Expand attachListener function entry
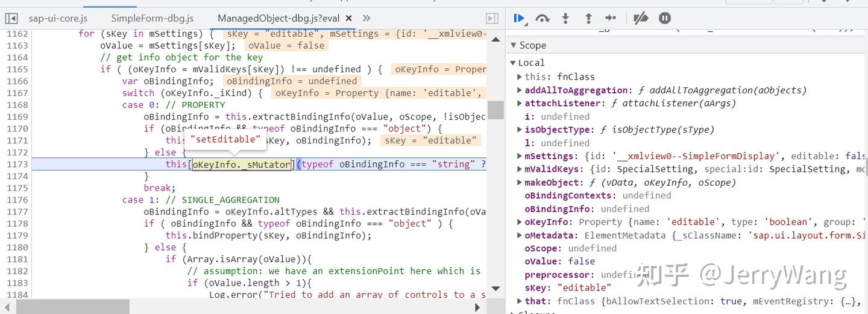Image resolution: width=868 pixels, height=314 pixels. tap(520, 103)
